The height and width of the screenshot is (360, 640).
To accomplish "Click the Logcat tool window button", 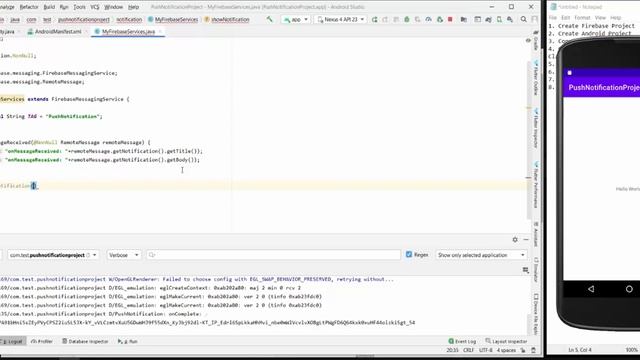I will pos(12,341).
